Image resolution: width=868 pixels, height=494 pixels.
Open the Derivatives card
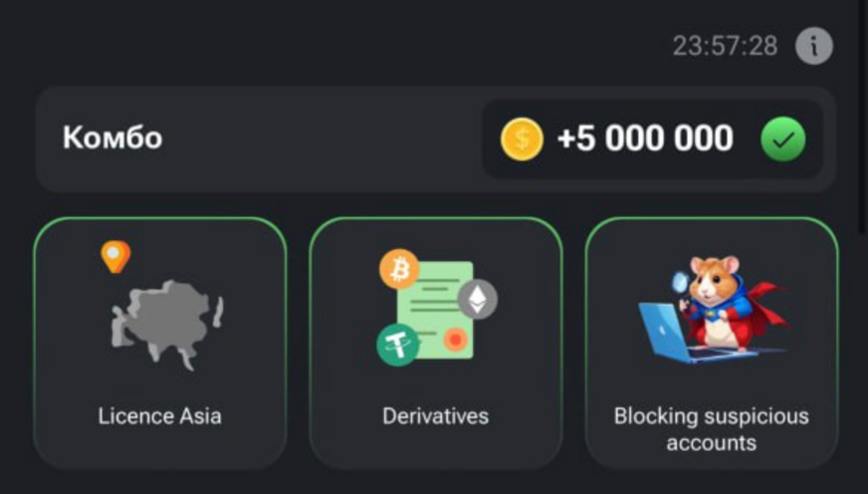436,344
